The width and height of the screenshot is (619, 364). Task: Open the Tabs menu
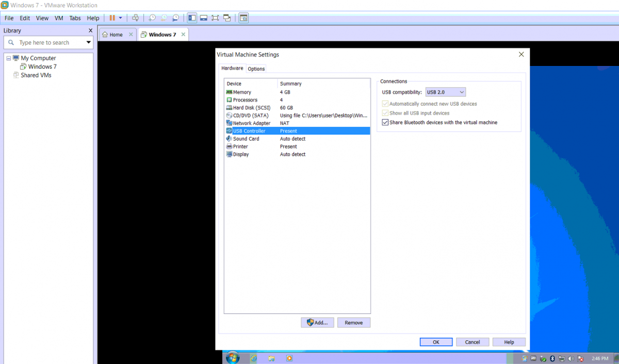pyautogui.click(x=75, y=18)
